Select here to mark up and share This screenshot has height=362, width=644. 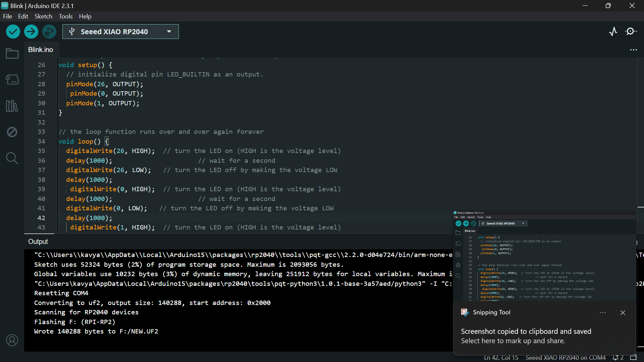coord(513,341)
